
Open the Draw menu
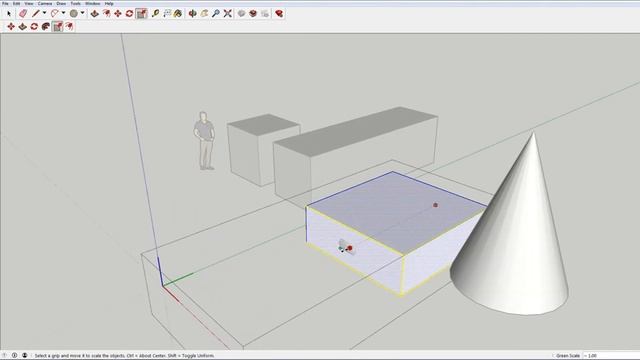click(x=61, y=3)
